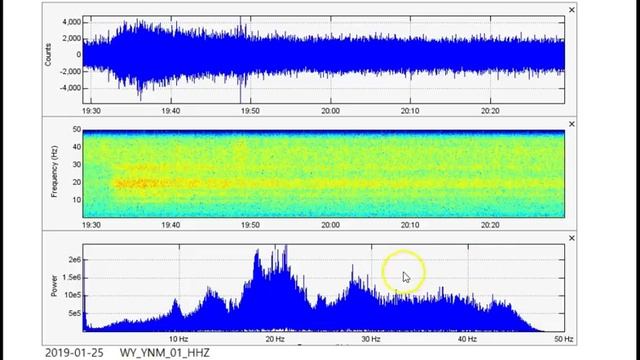Select the 19:40 label on spectrogram axis
The height and width of the screenshot is (360, 640).
point(171,225)
